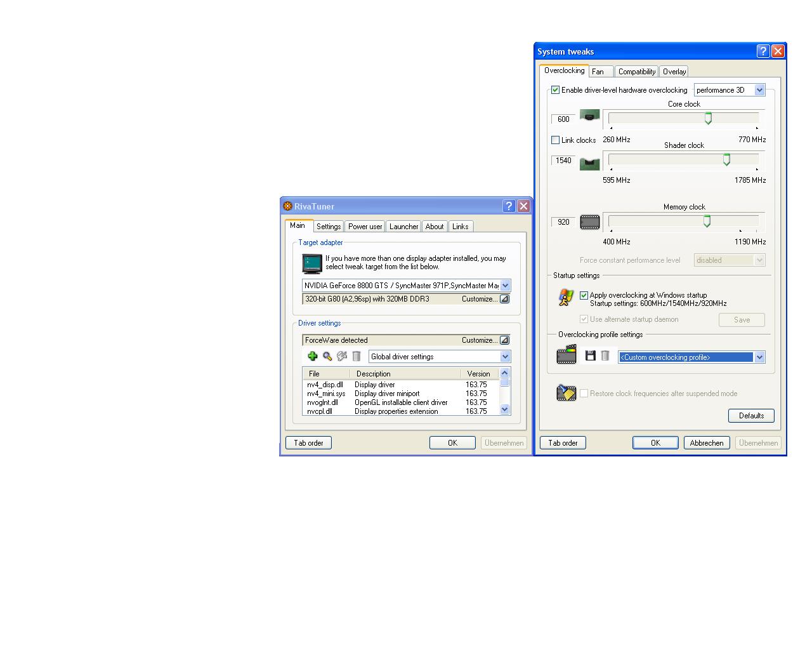This screenshot has height=650, width=812.
Task: Click the Memory clock chip icon
Action: tap(590, 222)
